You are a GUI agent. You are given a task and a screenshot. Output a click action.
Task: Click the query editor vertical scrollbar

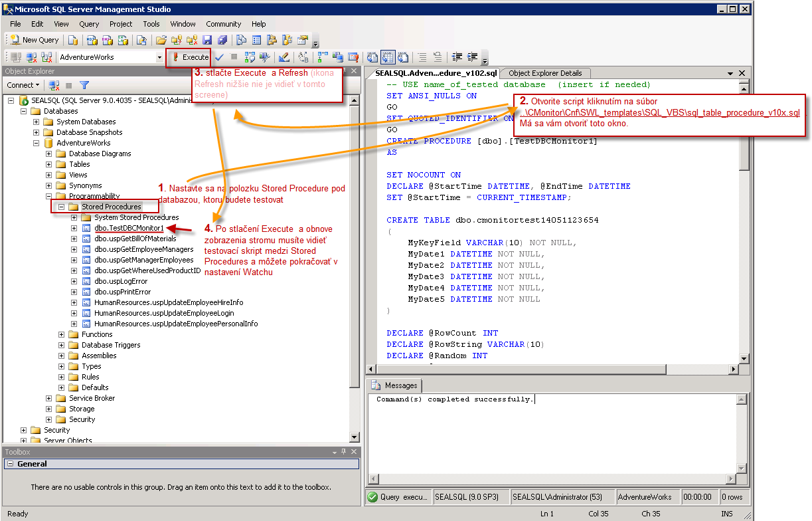coord(744,221)
